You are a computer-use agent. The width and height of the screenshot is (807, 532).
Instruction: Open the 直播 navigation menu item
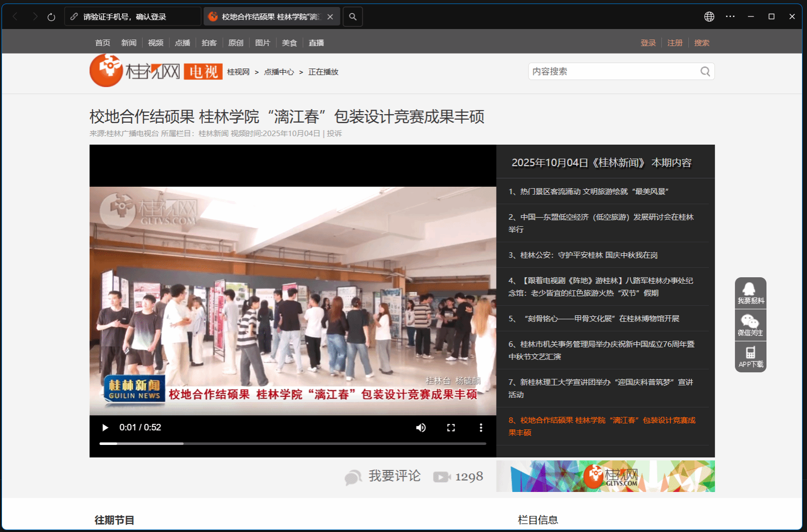point(316,43)
